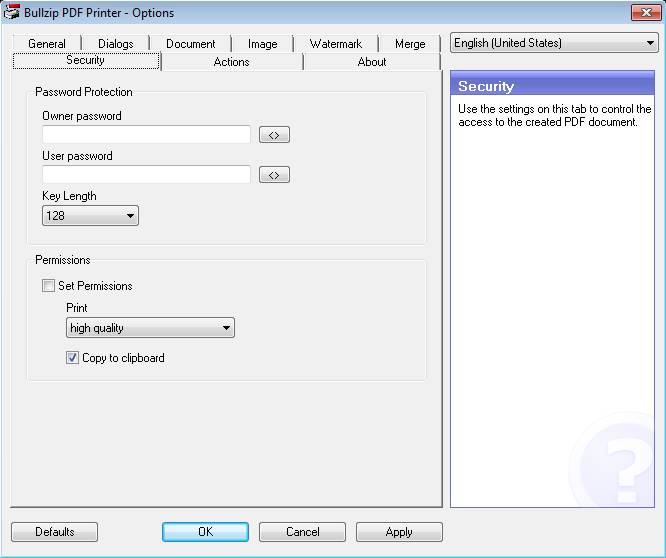Image resolution: width=666 pixels, height=558 pixels.
Task: Switch to the Dialogs tab
Action: point(116,44)
